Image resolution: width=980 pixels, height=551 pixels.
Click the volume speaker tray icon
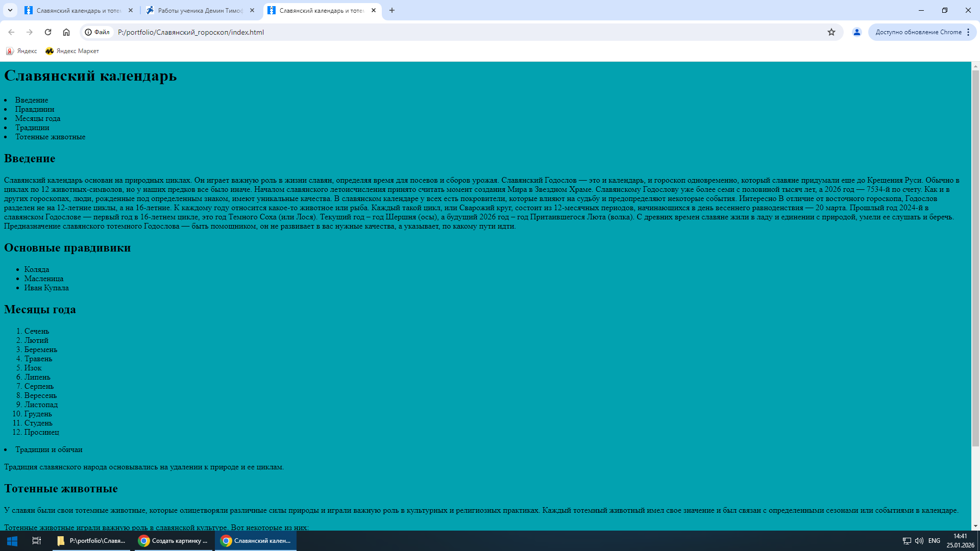tap(919, 541)
